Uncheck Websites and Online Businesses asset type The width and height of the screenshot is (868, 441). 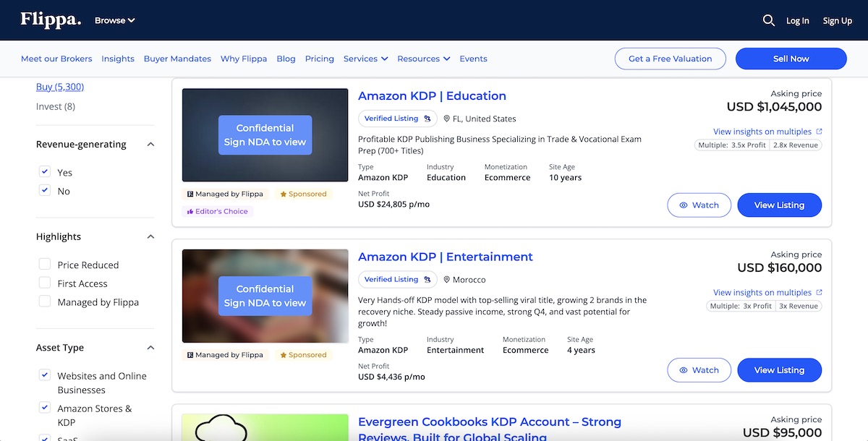coord(45,375)
